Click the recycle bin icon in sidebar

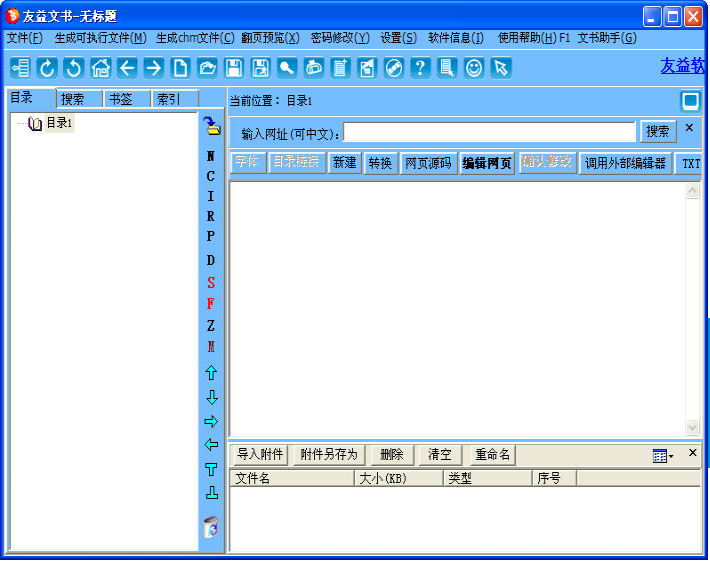(211, 527)
